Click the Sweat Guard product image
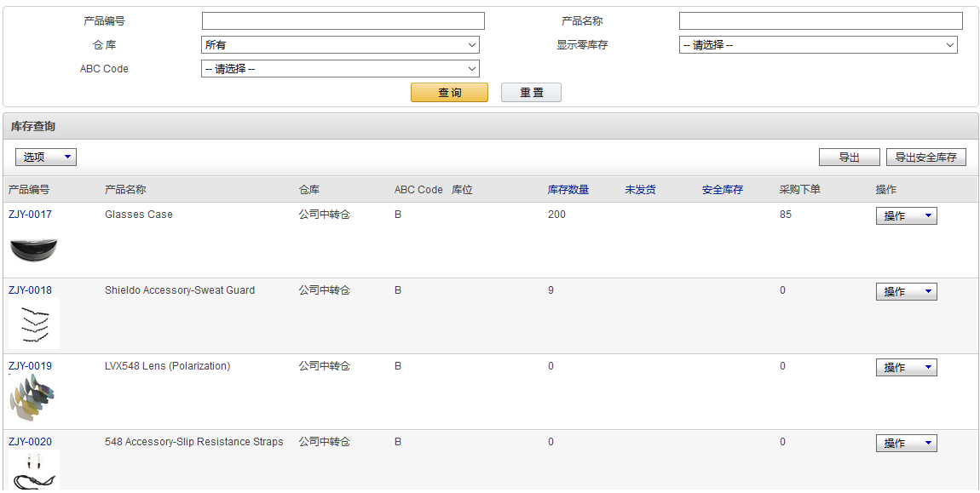The image size is (980, 493). click(34, 324)
